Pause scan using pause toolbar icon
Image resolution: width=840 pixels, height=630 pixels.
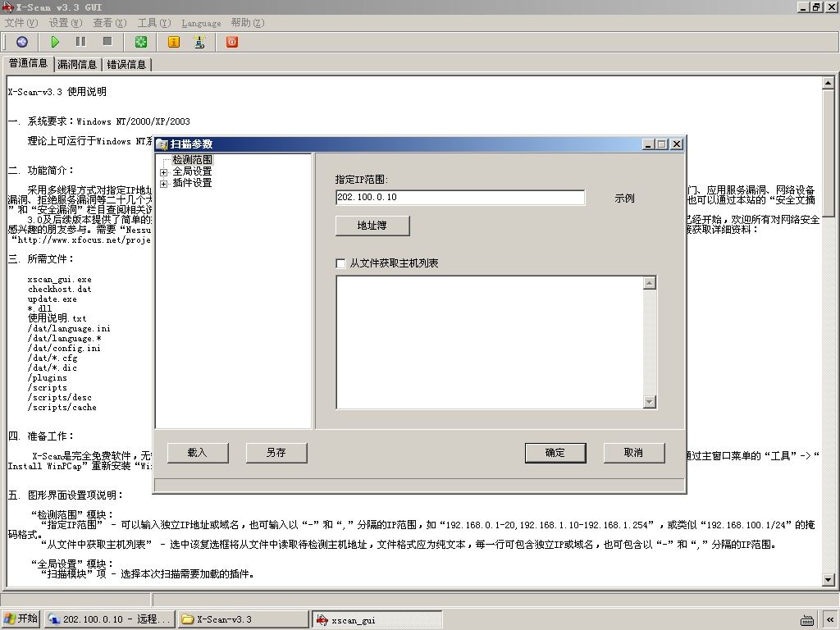pyautogui.click(x=81, y=42)
